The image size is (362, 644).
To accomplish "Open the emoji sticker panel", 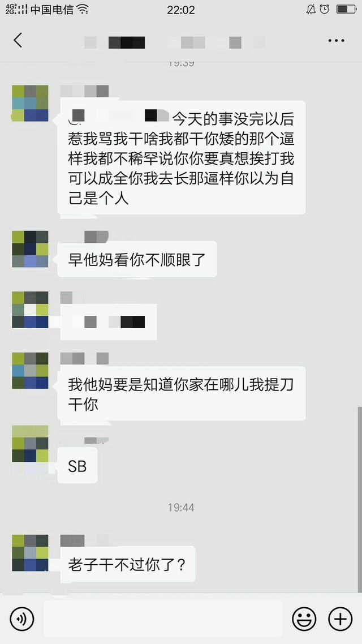I will click(x=304, y=619).
